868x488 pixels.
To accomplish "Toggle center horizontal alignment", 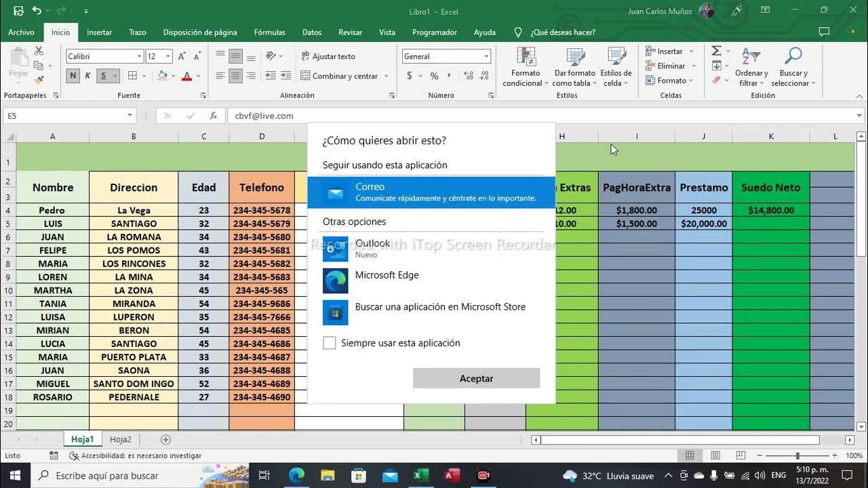I will 235,76.
